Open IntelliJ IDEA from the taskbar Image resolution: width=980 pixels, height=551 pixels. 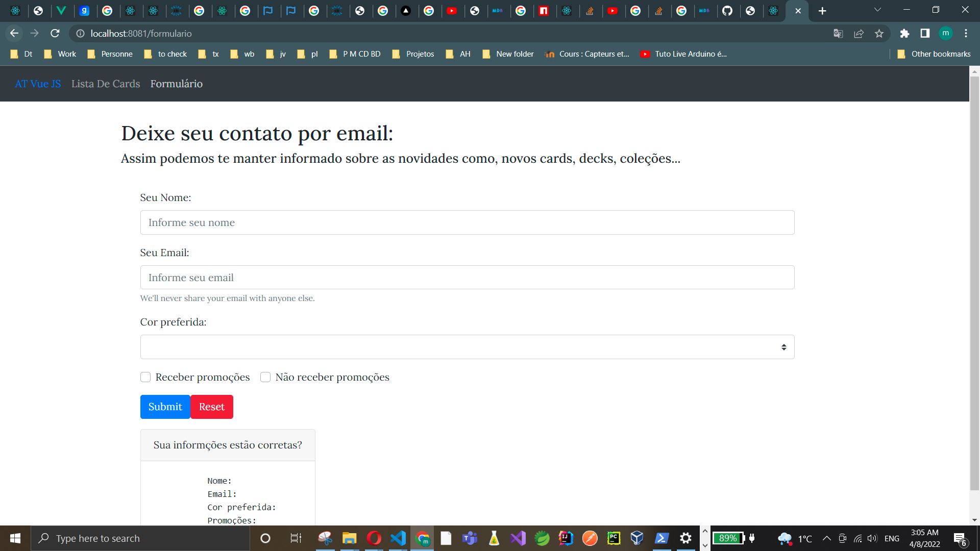[565, 538]
